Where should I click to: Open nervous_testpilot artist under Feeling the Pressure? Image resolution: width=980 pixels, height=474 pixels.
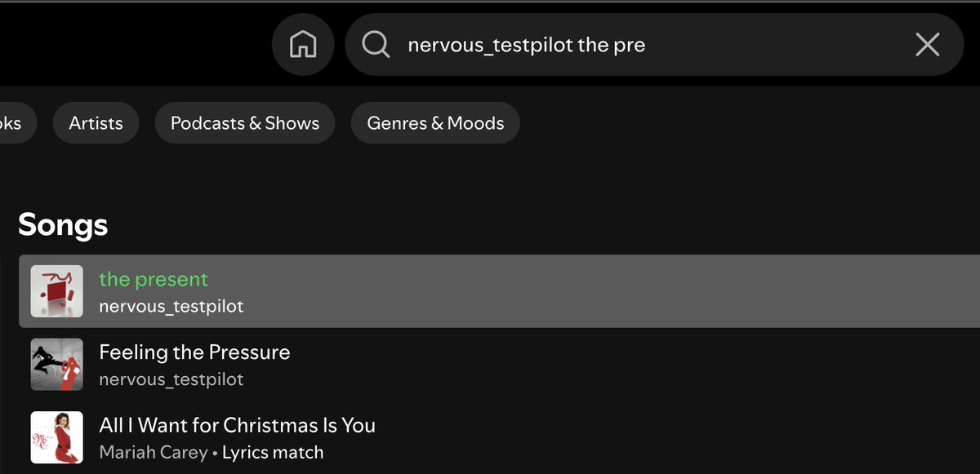point(171,379)
